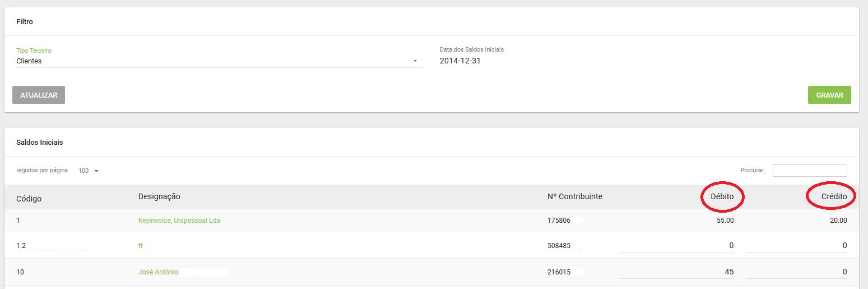Edit the Crédito field for client tt
The width and height of the screenshot is (868, 289).
[x=796, y=246]
